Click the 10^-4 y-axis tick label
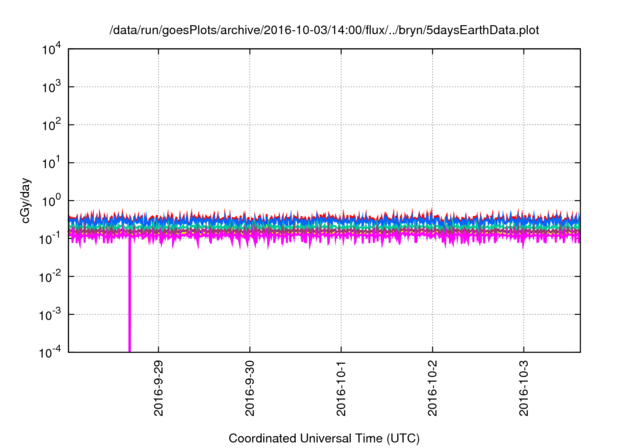 point(50,352)
